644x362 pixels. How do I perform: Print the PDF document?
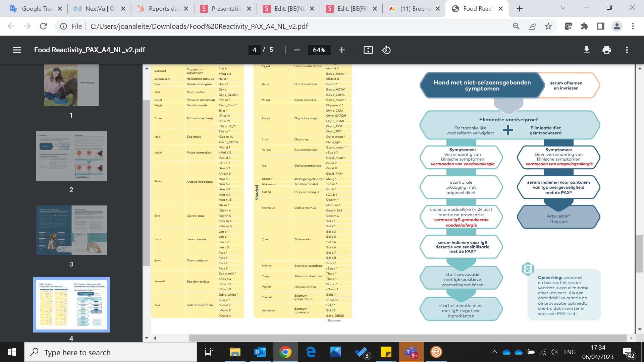click(x=606, y=50)
